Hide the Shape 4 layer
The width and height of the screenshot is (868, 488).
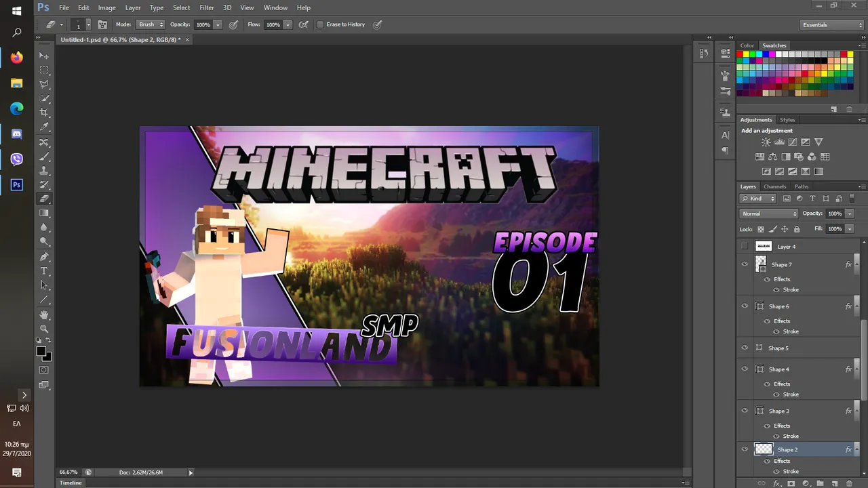[x=745, y=369]
